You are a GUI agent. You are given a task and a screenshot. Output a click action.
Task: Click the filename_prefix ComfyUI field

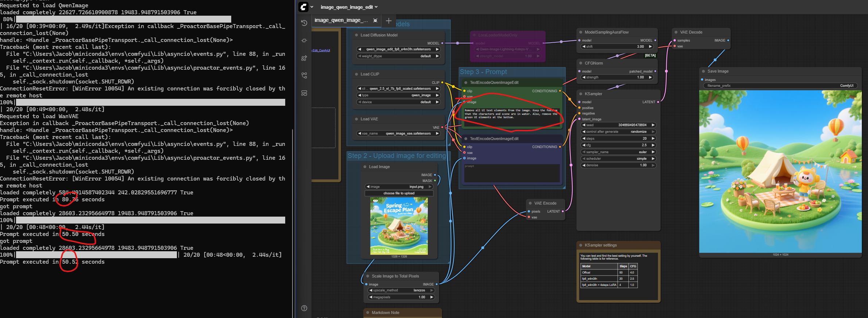[780, 86]
